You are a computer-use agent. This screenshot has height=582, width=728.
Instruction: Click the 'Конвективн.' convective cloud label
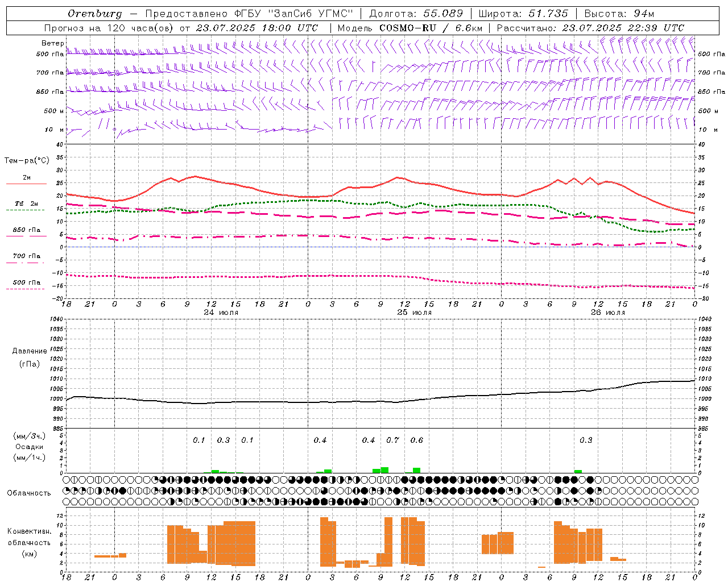click(x=30, y=531)
